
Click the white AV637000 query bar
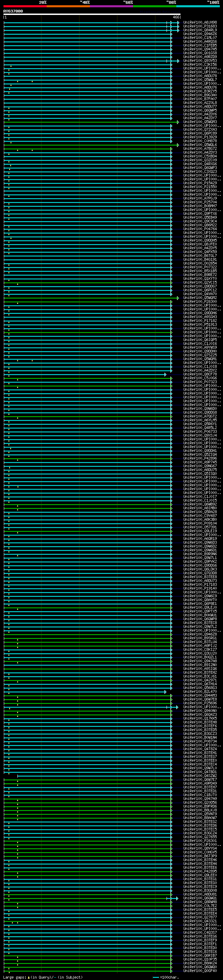point(92,15)
